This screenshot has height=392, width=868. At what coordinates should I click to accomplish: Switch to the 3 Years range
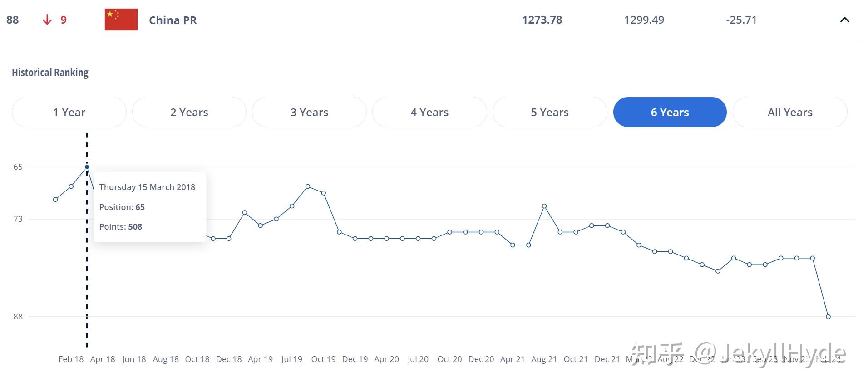(309, 112)
